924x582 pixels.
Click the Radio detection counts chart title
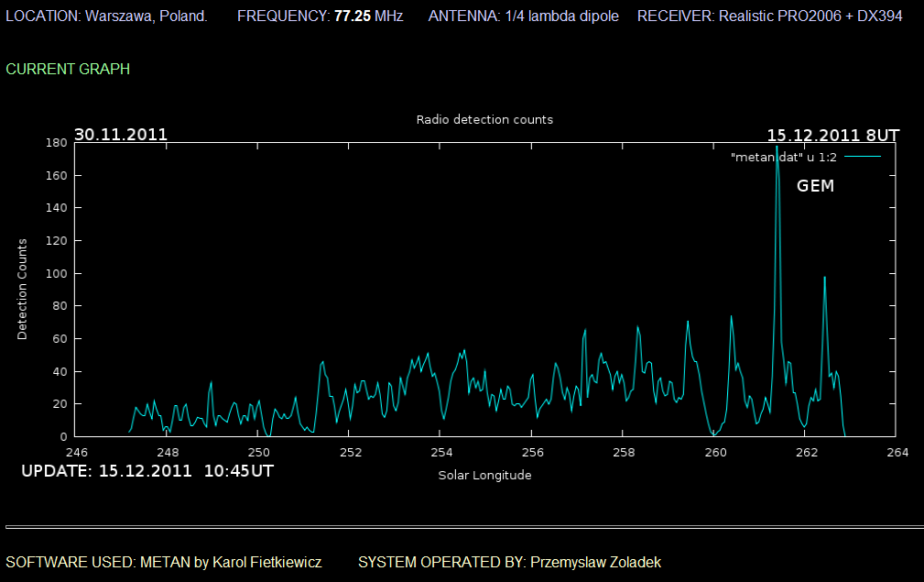point(484,119)
